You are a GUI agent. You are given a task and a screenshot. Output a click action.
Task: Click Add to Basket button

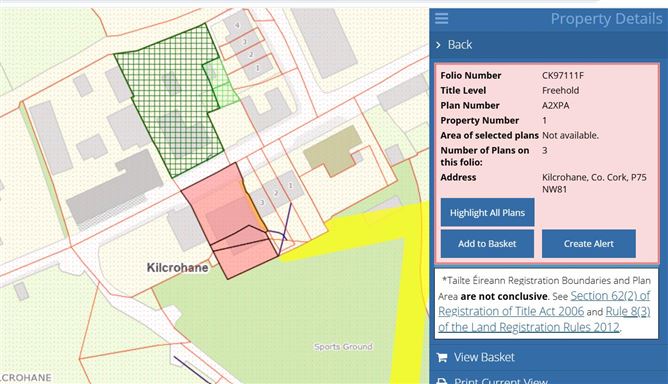coord(487,244)
